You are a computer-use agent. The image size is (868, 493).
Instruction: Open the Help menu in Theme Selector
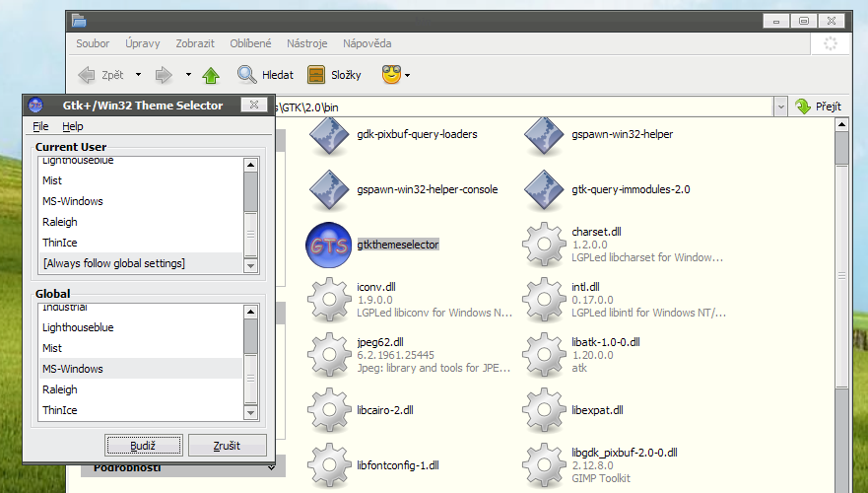(73, 126)
